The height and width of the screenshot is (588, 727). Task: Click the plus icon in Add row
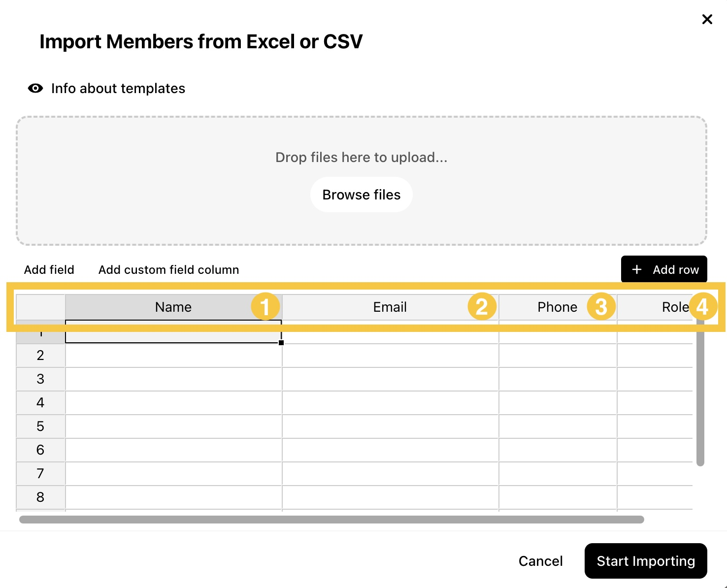coord(636,269)
